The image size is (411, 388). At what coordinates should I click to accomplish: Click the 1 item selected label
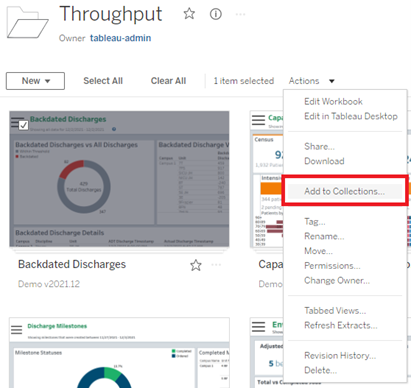coord(244,81)
